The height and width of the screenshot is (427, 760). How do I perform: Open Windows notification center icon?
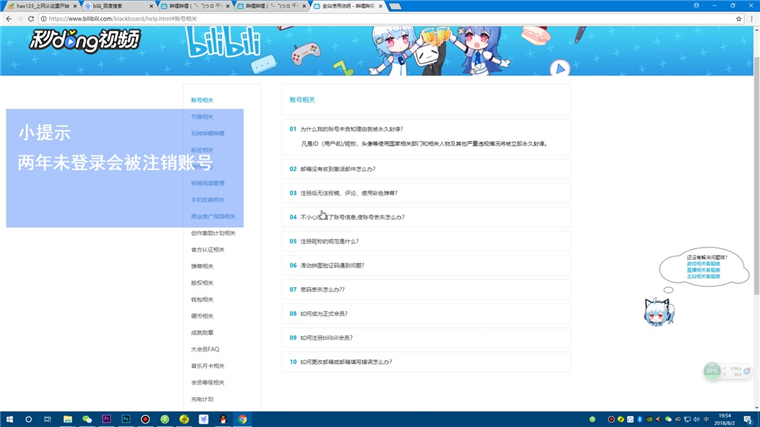748,419
